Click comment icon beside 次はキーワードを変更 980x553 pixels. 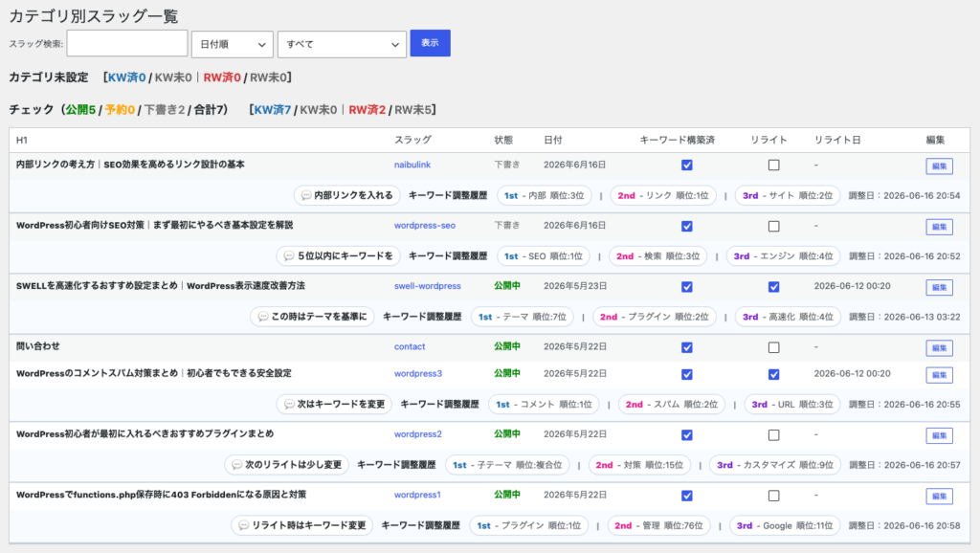coord(289,405)
